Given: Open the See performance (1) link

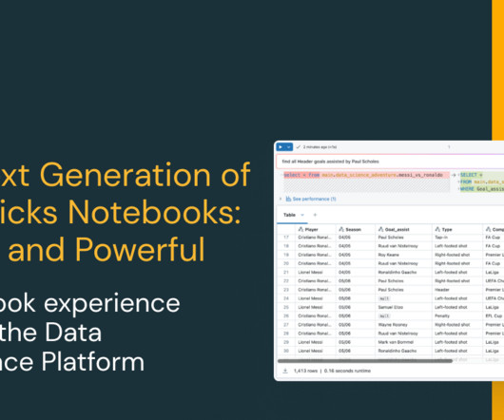Looking at the screenshot, I should point(314,200).
